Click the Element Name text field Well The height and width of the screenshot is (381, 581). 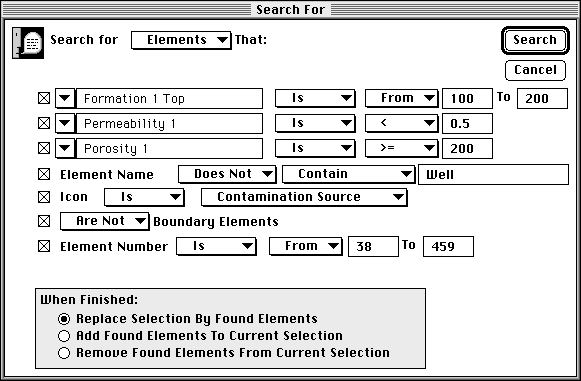click(x=493, y=174)
